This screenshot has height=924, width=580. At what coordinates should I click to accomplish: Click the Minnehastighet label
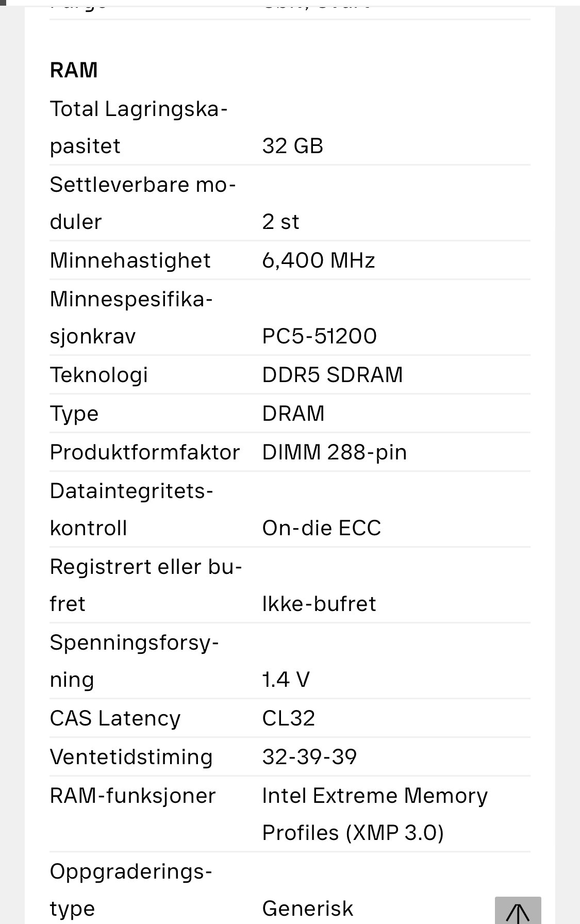click(130, 260)
